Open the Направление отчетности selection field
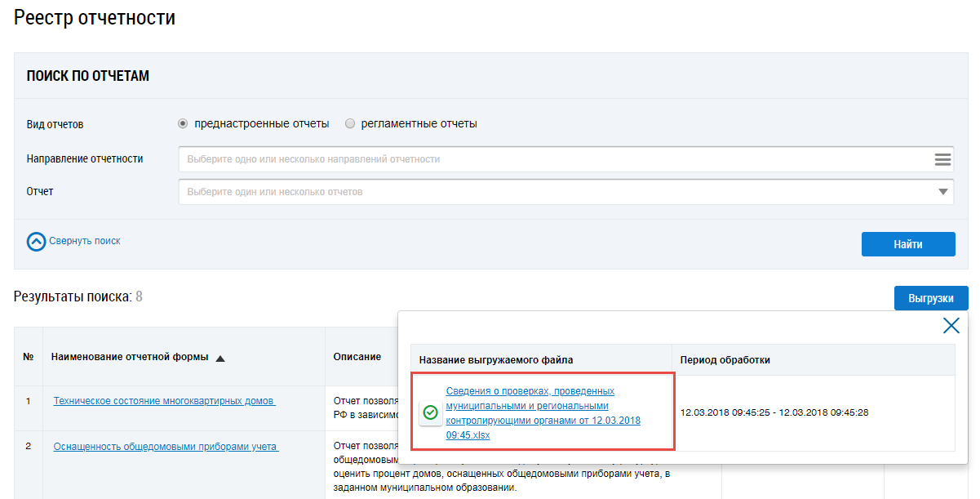 coord(555,159)
